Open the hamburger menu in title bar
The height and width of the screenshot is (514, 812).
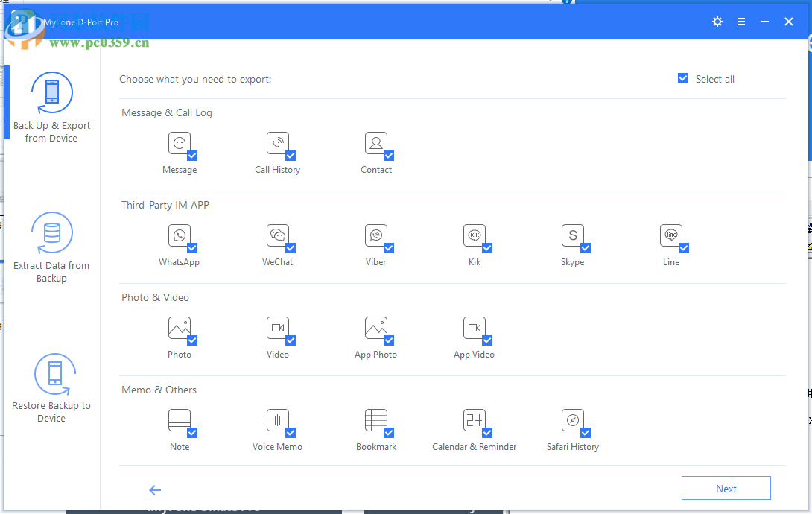(741, 22)
